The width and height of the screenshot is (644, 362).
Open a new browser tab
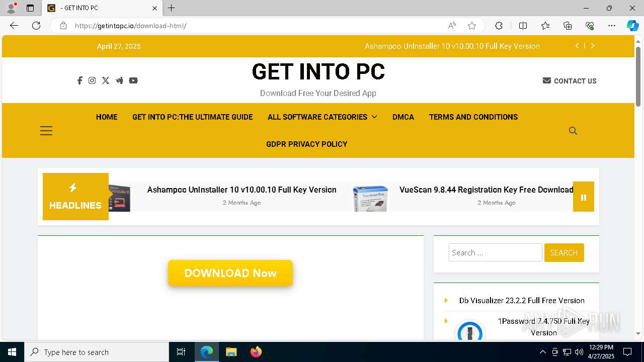coord(172,8)
